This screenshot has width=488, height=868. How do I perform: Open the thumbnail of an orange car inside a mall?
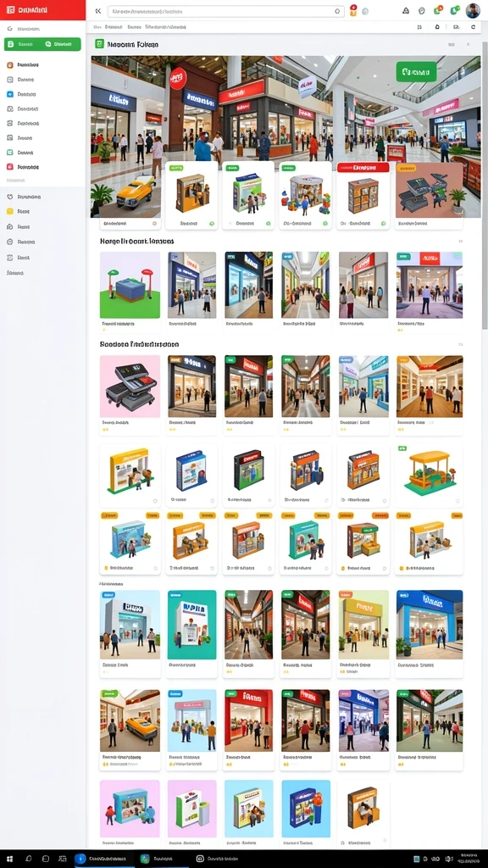pos(130,721)
